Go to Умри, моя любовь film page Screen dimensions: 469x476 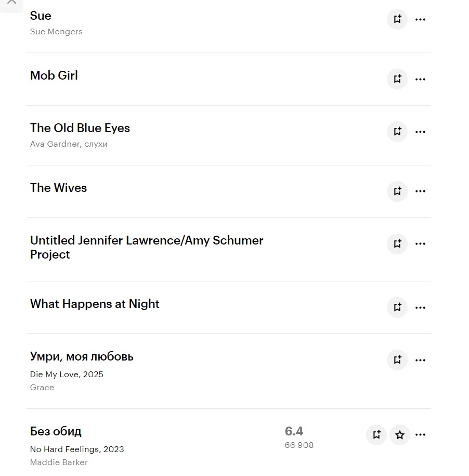82,356
